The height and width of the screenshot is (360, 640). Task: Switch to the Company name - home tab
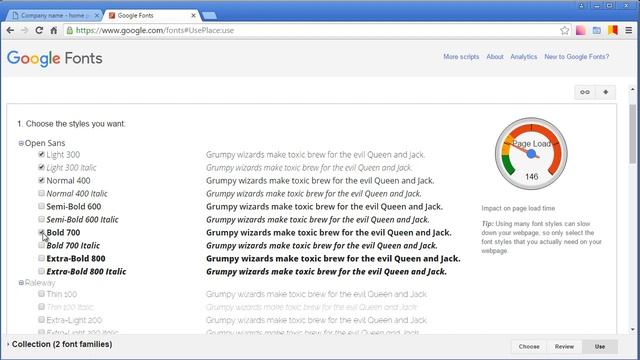[53, 16]
